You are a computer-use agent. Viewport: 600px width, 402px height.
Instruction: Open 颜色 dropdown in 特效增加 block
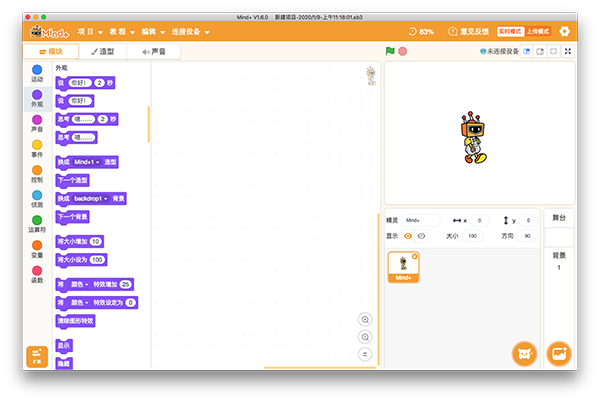coord(80,284)
